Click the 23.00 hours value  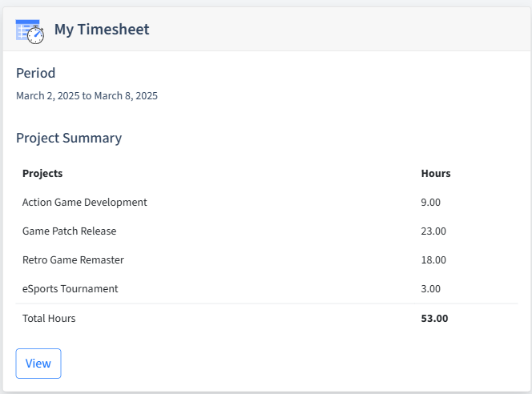pyautogui.click(x=433, y=231)
